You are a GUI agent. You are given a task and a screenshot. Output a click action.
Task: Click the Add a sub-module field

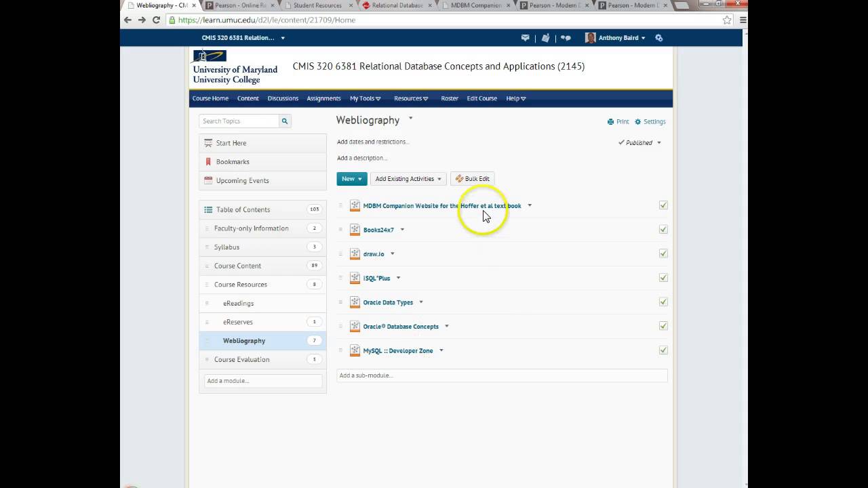click(502, 375)
